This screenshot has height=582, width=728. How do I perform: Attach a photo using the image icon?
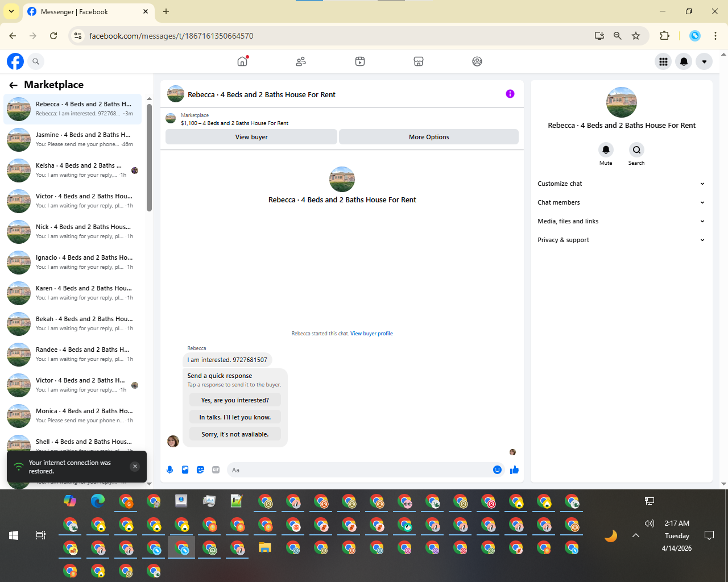point(185,470)
